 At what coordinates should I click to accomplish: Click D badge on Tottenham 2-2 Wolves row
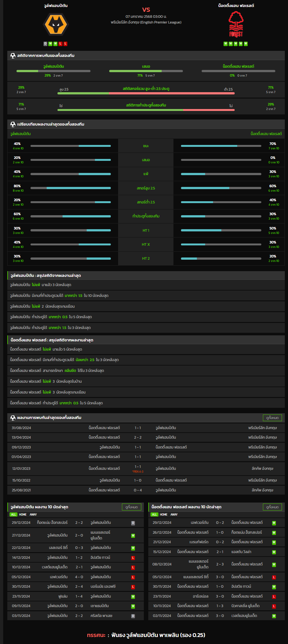(x=133, y=523)
